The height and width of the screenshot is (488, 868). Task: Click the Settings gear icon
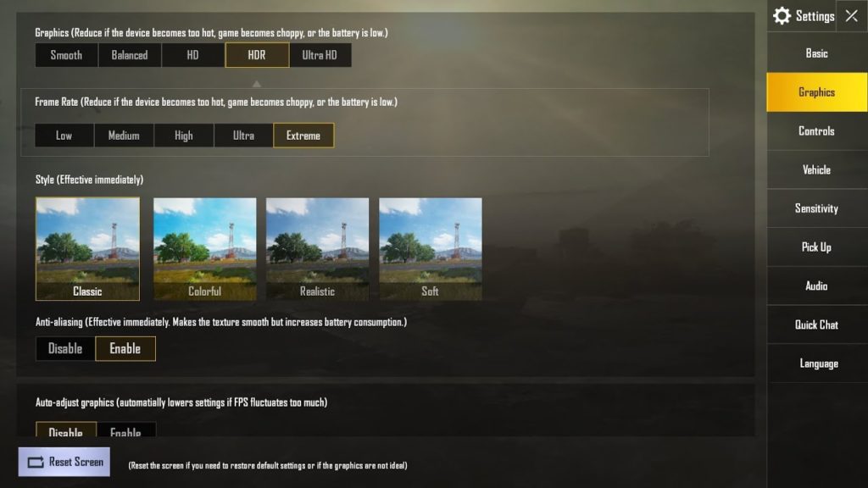(782, 15)
